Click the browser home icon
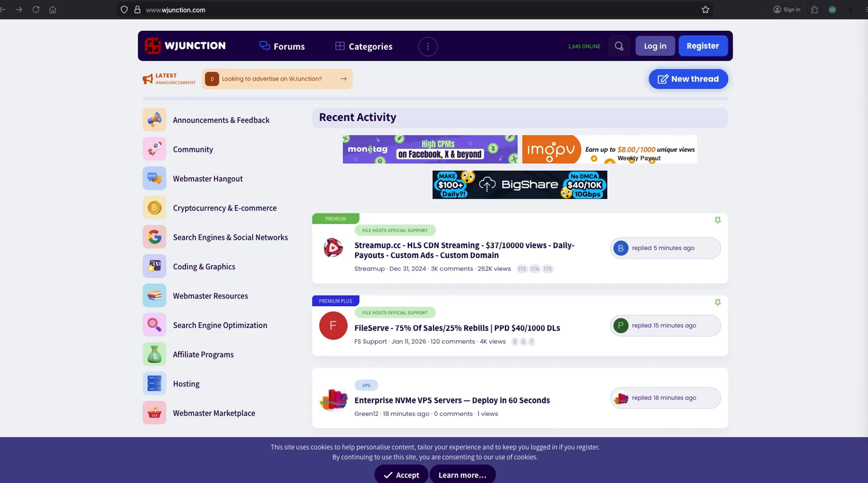 pyautogui.click(x=52, y=9)
